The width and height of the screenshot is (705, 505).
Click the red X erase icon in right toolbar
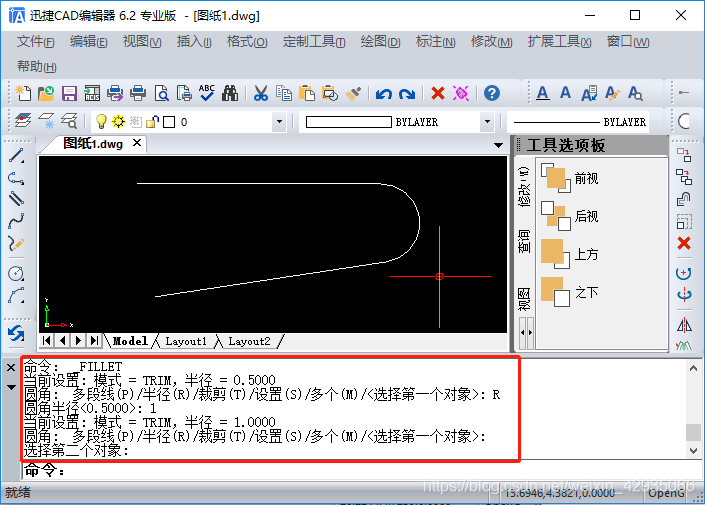684,243
